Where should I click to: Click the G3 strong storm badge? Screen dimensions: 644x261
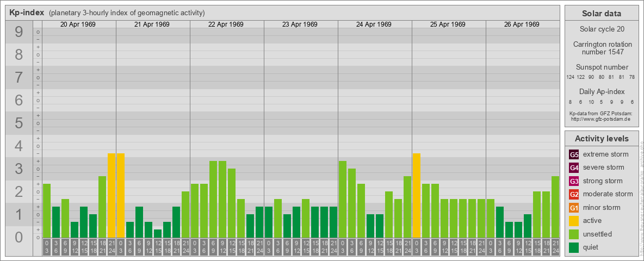click(x=574, y=181)
